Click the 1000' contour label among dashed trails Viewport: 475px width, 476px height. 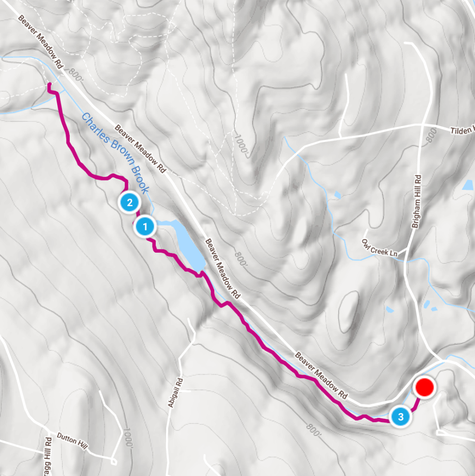point(241,144)
